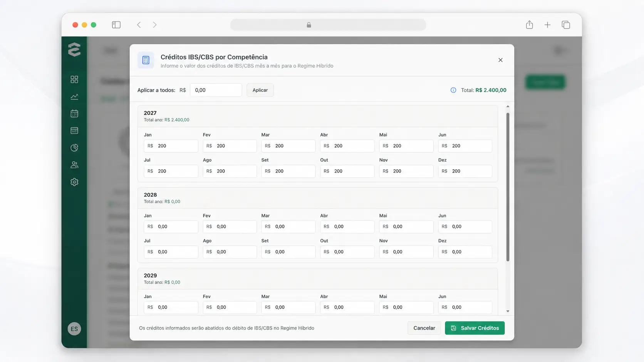Show the browser tab overview icon
Image resolution: width=644 pixels, height=362 pixels.
(x=566, y=25)
